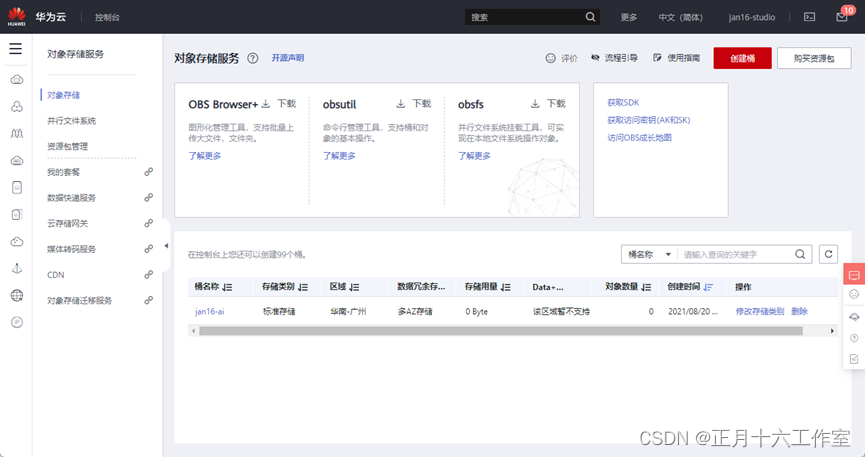Sort table by 对象数量 column

coord(646,287)
